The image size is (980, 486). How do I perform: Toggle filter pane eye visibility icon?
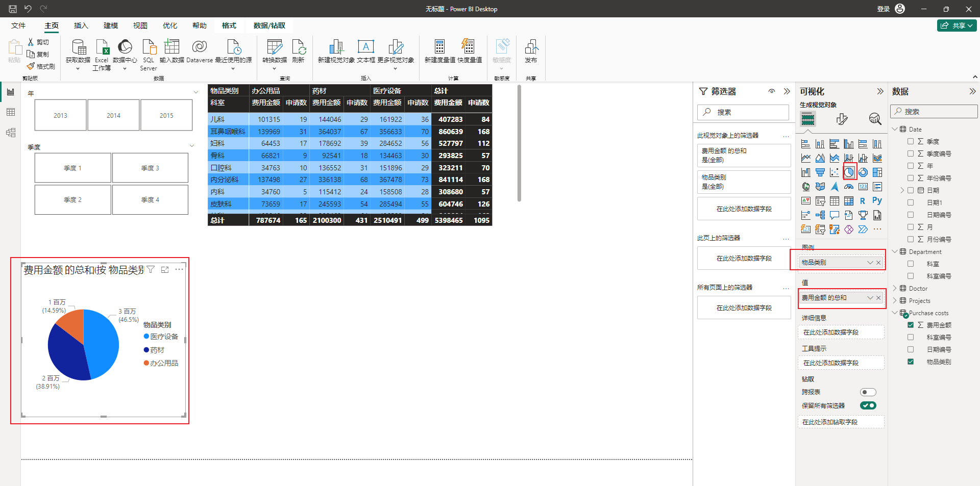(x=772, y=91)
